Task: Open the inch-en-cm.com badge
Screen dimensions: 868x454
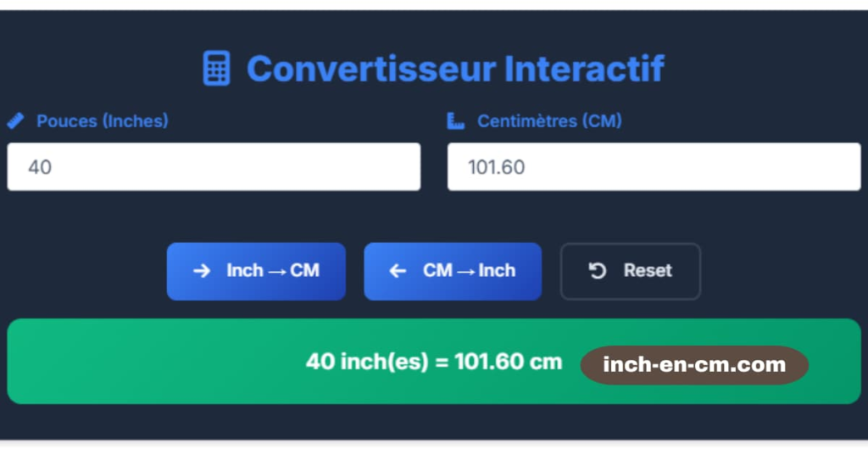Action: click(x=694, y=365)
